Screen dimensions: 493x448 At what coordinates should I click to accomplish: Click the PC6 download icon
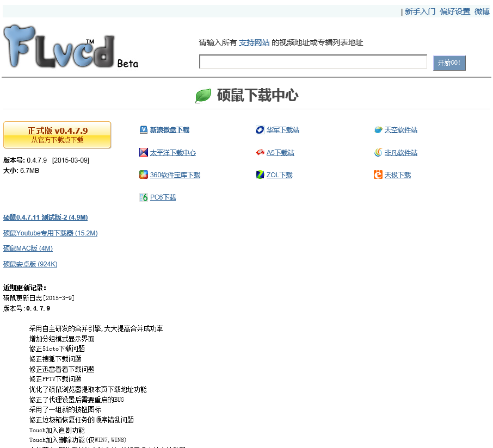(x=143, y=197)
